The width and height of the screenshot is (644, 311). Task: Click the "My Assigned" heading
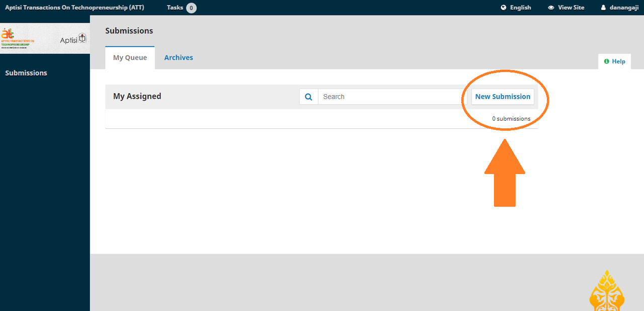[137, 96]
